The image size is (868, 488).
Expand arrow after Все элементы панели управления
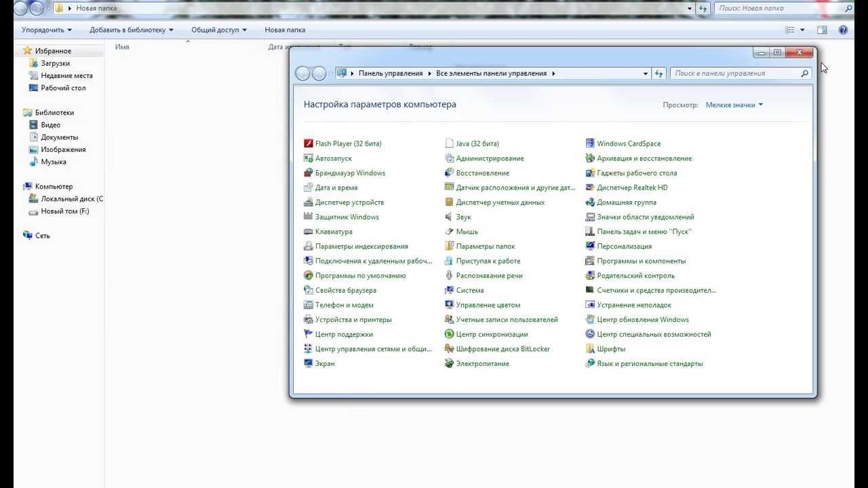tap(553, 73)
